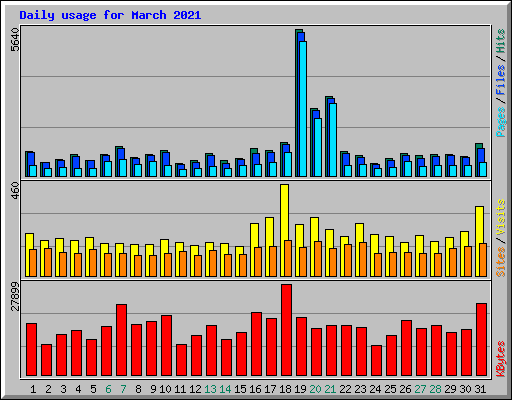
Task: Click the green day 20 label
Action: pyautogui.click(x=315, y=389)
